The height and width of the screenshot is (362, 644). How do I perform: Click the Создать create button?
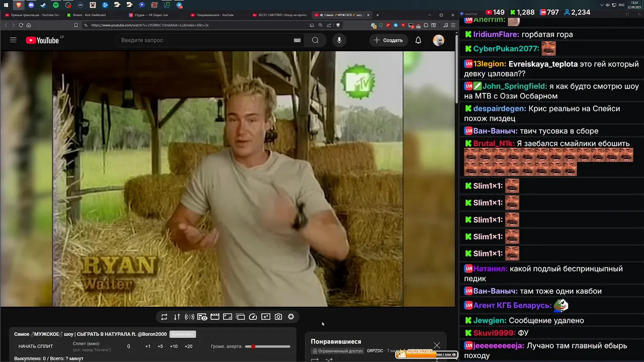tap(388, 40)
